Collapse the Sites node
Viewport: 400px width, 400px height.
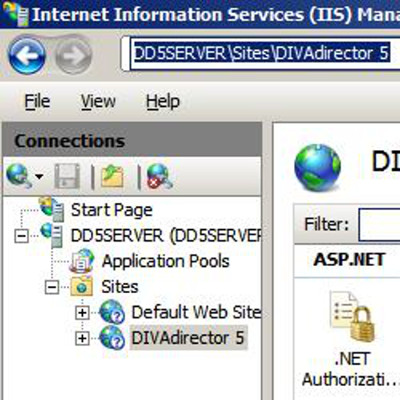[x=52, y=287]
